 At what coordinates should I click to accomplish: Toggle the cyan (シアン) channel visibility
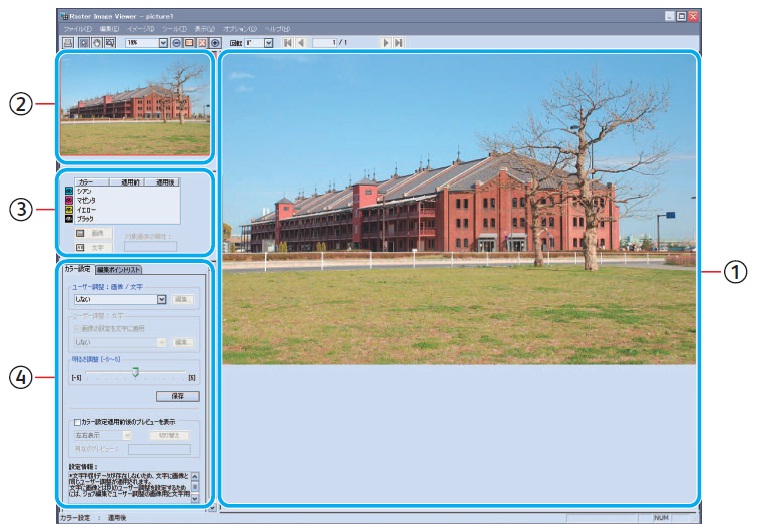coord(68,191)
